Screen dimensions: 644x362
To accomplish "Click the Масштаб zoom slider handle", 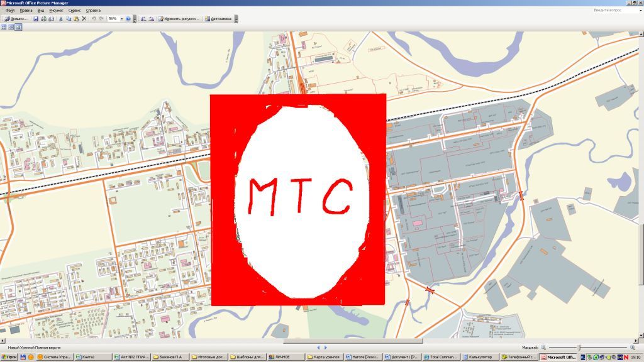I will 579,348.
